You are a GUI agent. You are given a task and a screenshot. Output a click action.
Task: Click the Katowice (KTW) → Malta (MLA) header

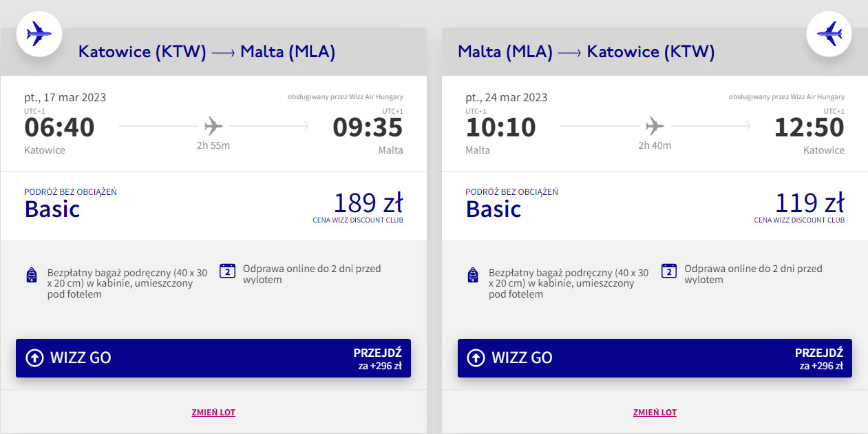[207, 52]
